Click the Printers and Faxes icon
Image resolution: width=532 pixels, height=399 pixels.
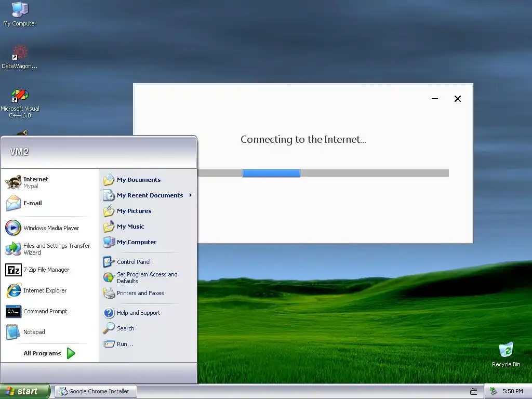pos(109,293)
